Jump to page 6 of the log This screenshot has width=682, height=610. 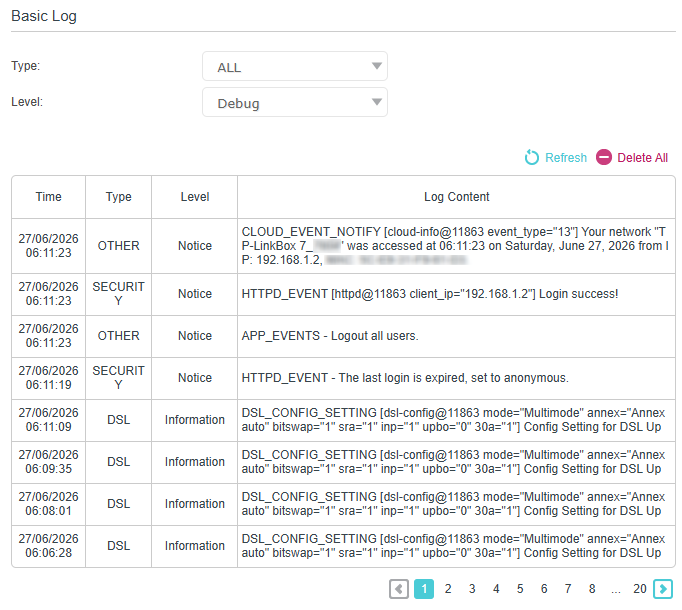pos(544,589)
